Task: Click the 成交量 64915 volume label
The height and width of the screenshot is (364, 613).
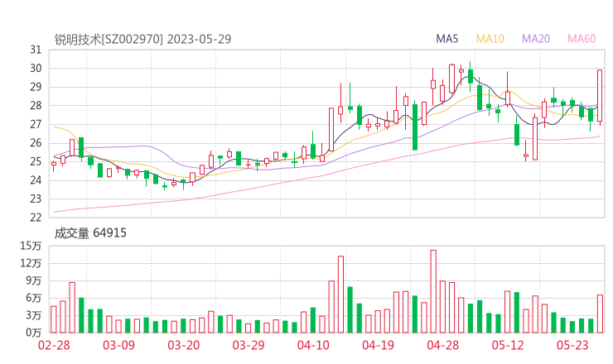Action: coord(90,233)
